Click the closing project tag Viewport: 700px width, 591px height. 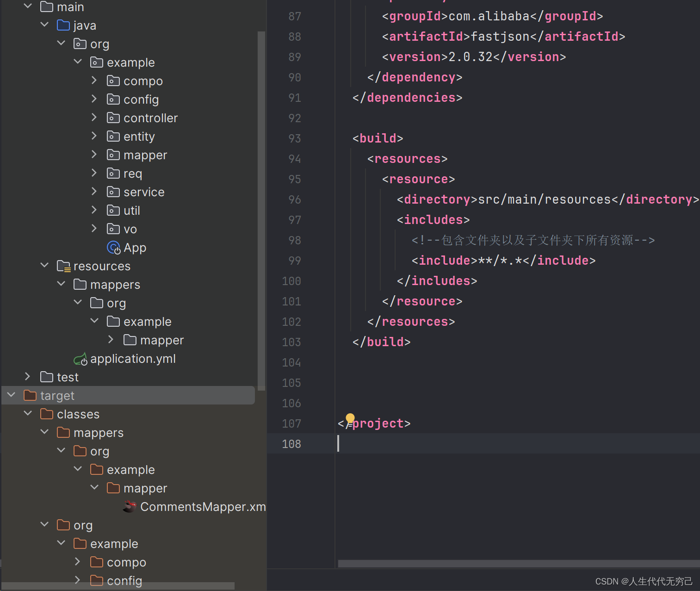[x=374, y=423]
